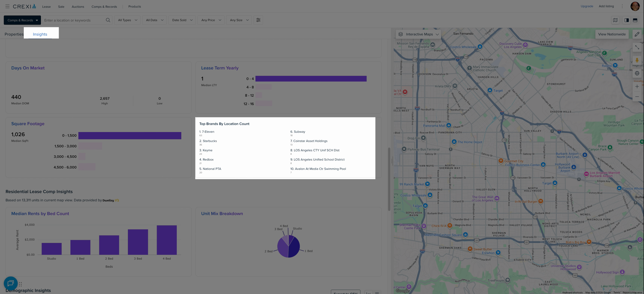644x294 pixels.
Task: Expand the All Types dropdown
Action: [x=127, y=20]
